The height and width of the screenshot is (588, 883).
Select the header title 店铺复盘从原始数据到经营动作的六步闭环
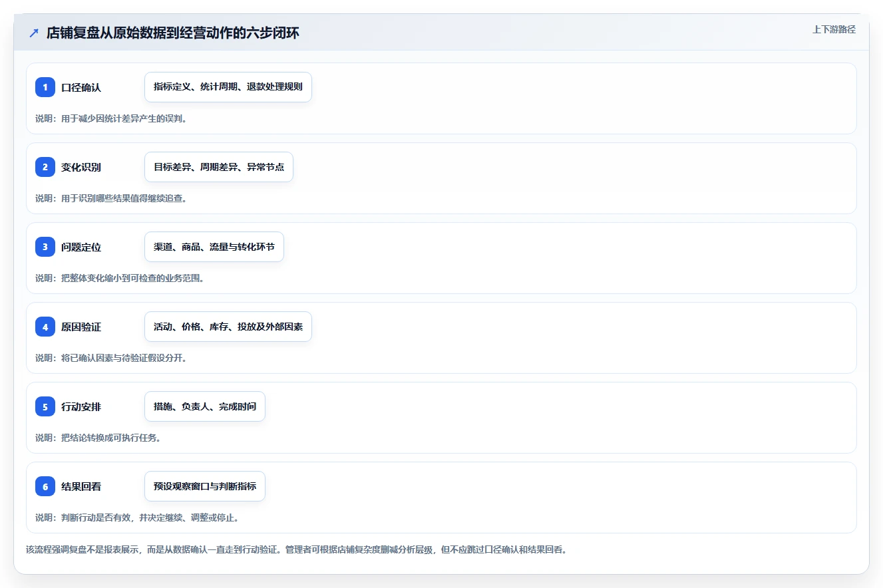(x=173, y=33)
